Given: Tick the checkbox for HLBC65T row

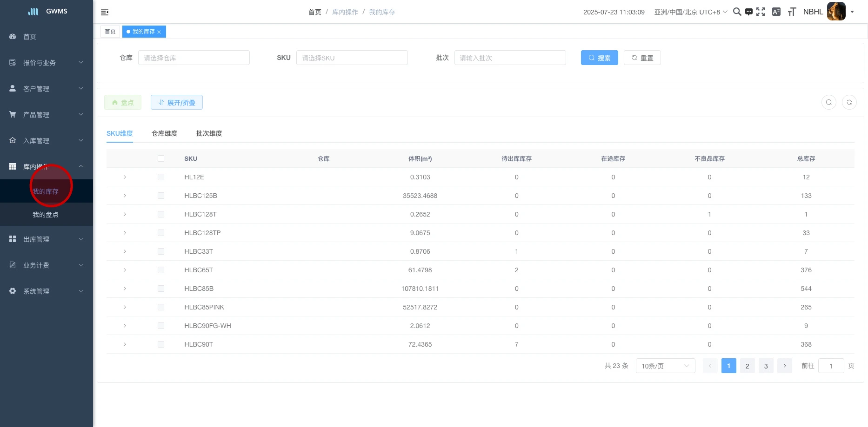Looking at the screenshot, I should pyautogui.click(x=161, y=270).
